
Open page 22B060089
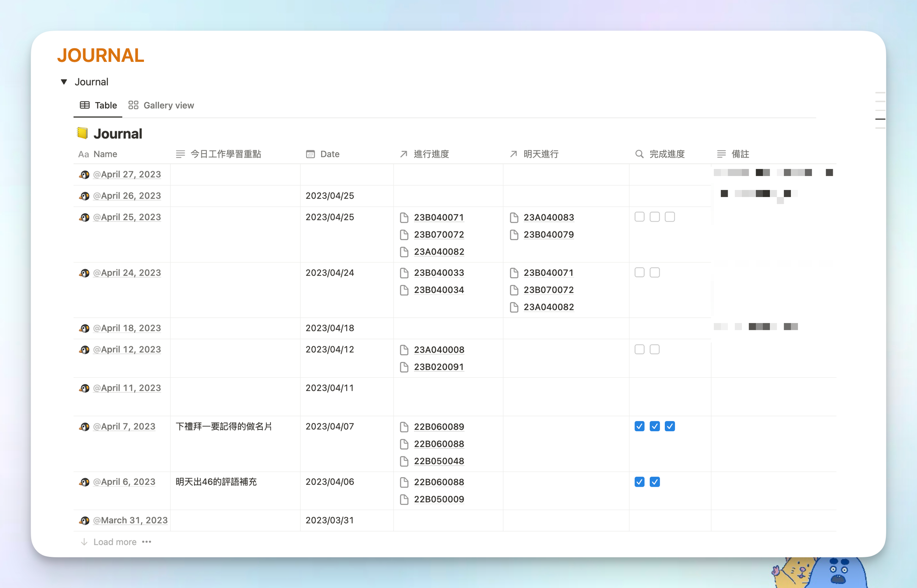click(439, 427)
